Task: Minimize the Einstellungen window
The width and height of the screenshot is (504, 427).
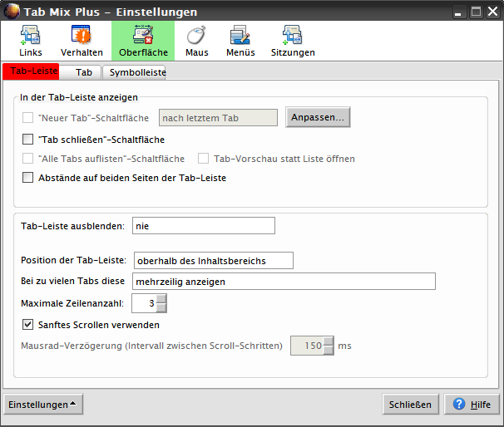Action: pos(458,12)
